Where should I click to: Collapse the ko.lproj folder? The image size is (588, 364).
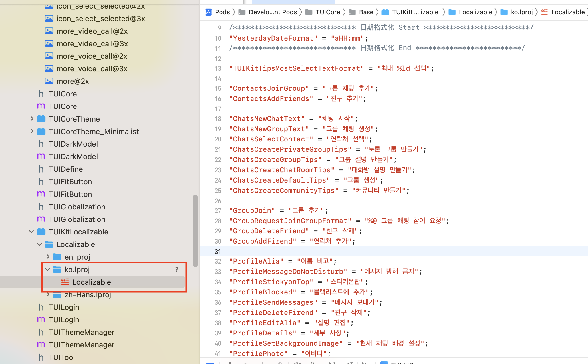pyautogui.click(x=48, y=269)
